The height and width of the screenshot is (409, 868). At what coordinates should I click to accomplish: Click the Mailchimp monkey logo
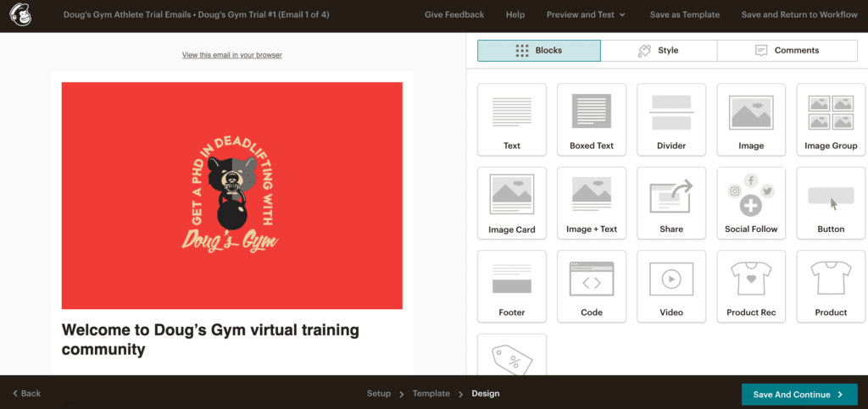(x=20, y=15)
